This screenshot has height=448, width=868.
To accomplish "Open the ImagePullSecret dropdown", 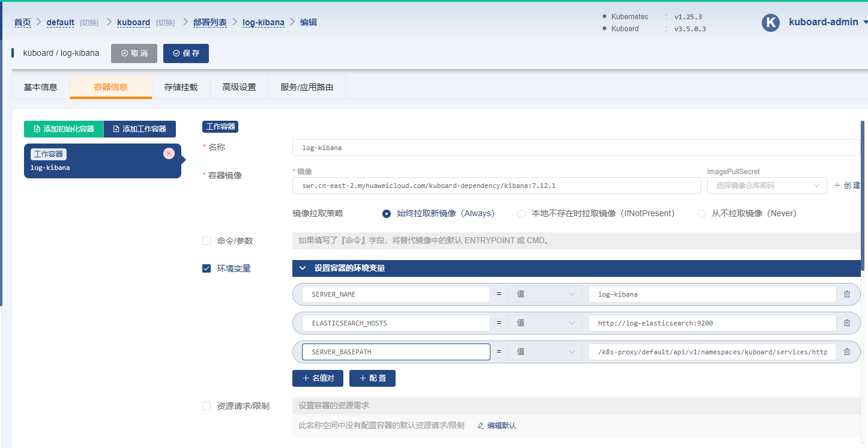I will [x=767, y=186].
